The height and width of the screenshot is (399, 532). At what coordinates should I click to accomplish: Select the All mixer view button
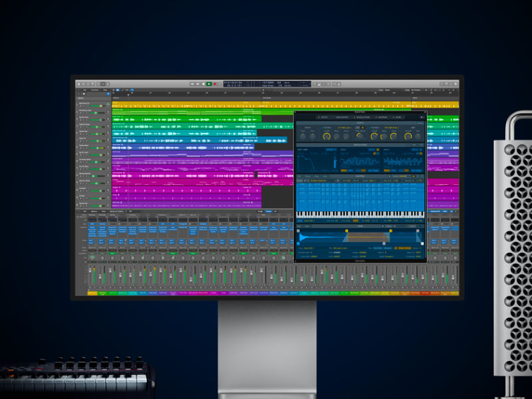tap(275, 211)
